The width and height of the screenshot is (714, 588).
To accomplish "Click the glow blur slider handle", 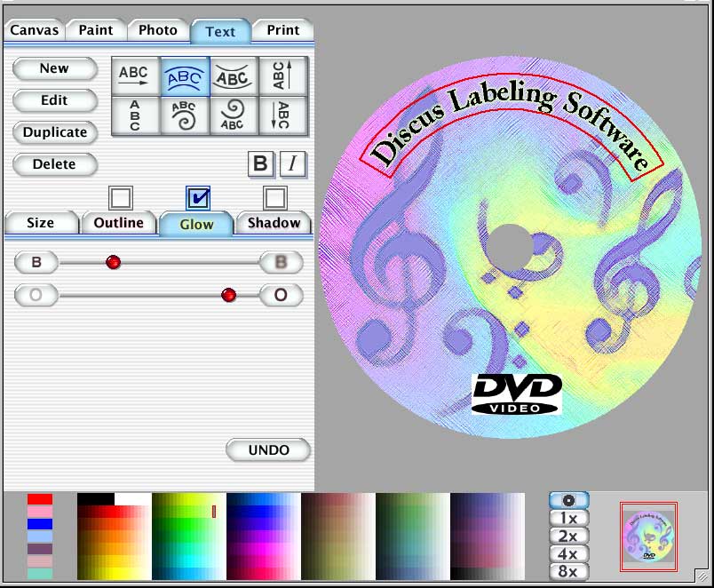I will tap(113, 262).
